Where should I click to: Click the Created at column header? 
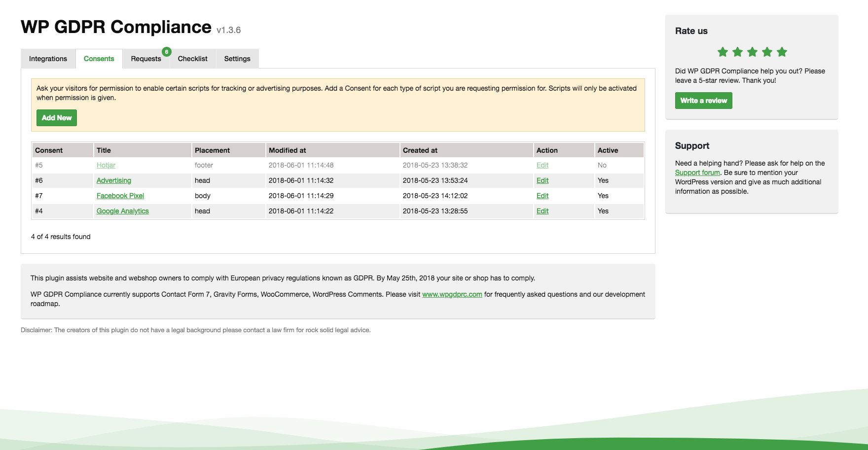[467, 150]
